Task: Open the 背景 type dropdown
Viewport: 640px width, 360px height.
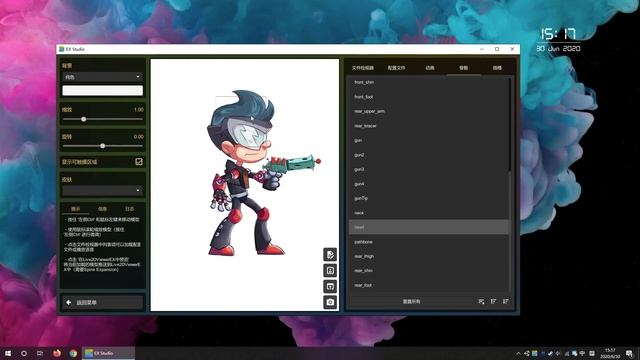Action: tap(102, 77)
